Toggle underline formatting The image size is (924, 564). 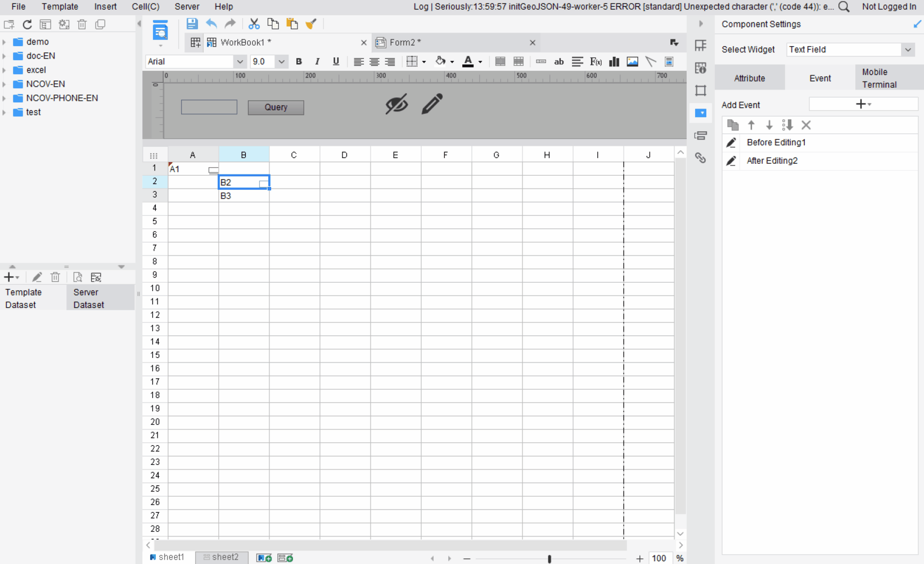336,61
